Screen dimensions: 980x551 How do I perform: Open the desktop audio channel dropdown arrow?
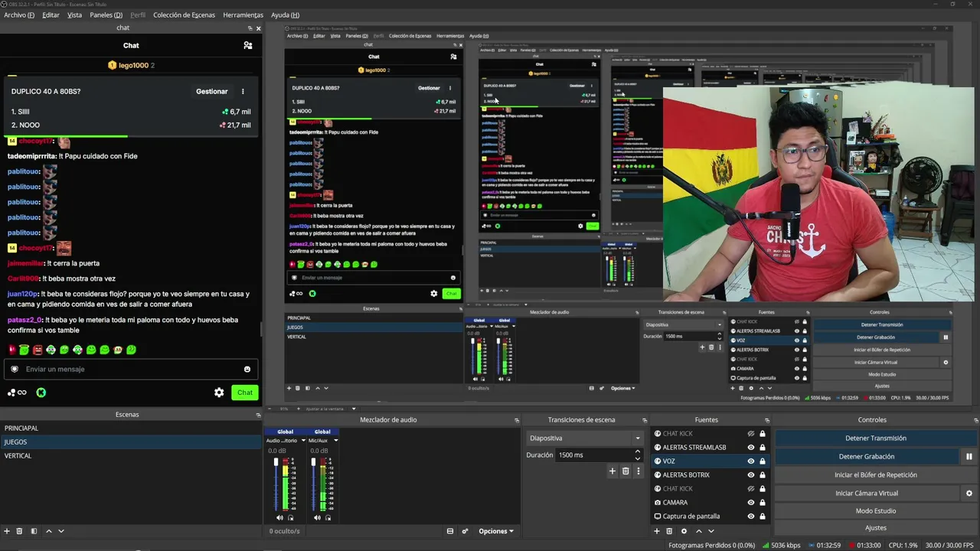pyautogui.click(x=303, y=441)
